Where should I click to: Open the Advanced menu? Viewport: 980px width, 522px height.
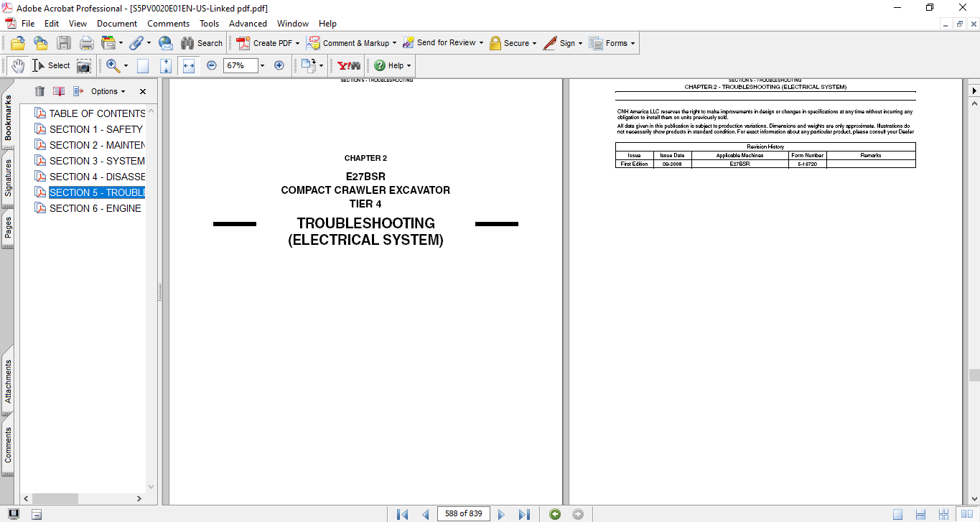pos(248,24)
